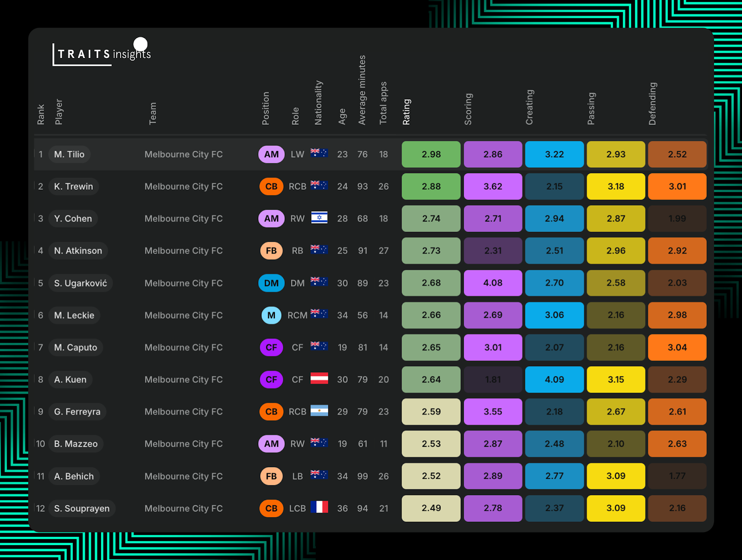
Task: Click the Australia flag in K. Trewin row
Action: pyautogui.click(x=319, y=186)
